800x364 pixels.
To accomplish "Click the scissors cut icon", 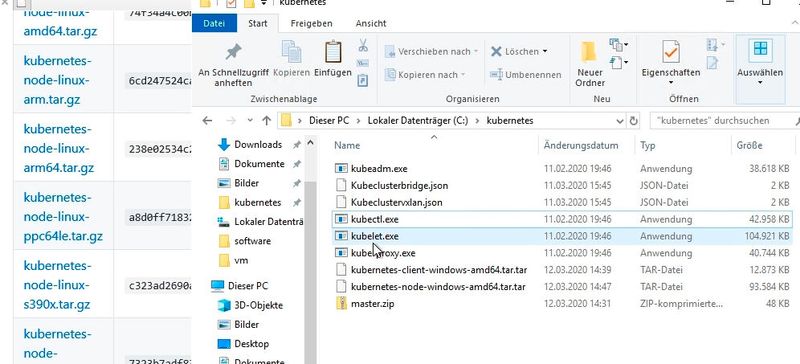I will click(x=363, y=45).
